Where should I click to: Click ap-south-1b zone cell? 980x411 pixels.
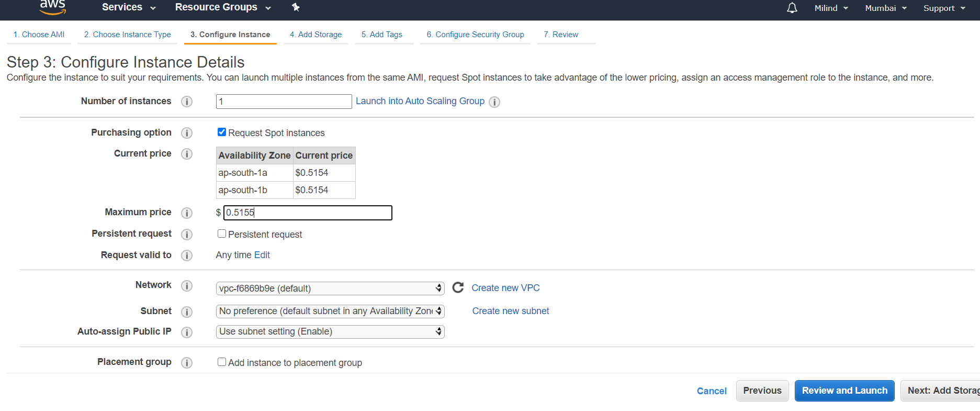click(x=254, y=190)
